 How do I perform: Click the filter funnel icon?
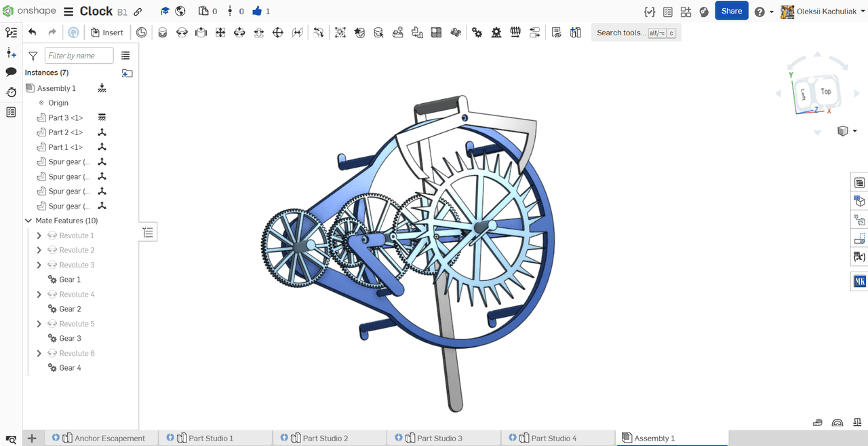click(x=33, y=56)
